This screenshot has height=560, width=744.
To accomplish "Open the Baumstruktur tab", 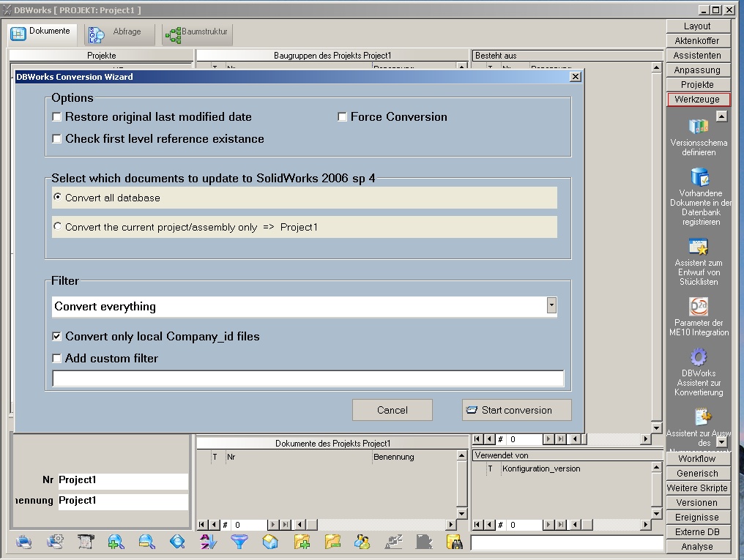I will (x=198, y=34).
